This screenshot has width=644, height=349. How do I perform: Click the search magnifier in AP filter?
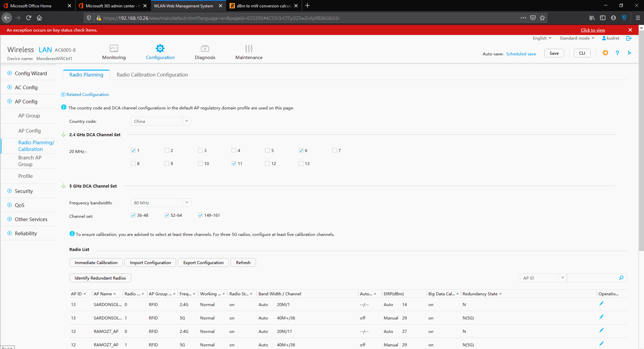(x=621, y=278)
